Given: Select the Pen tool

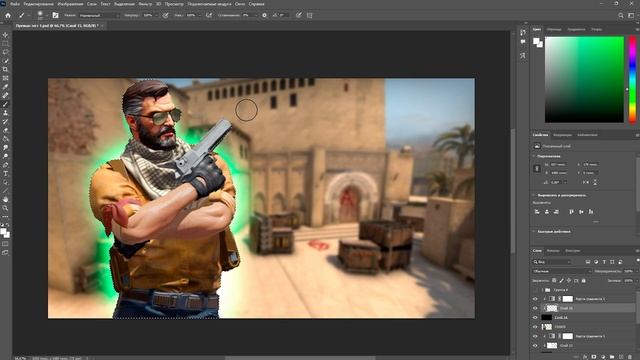Looking at the screenshot, I should [x=5, y=165].
